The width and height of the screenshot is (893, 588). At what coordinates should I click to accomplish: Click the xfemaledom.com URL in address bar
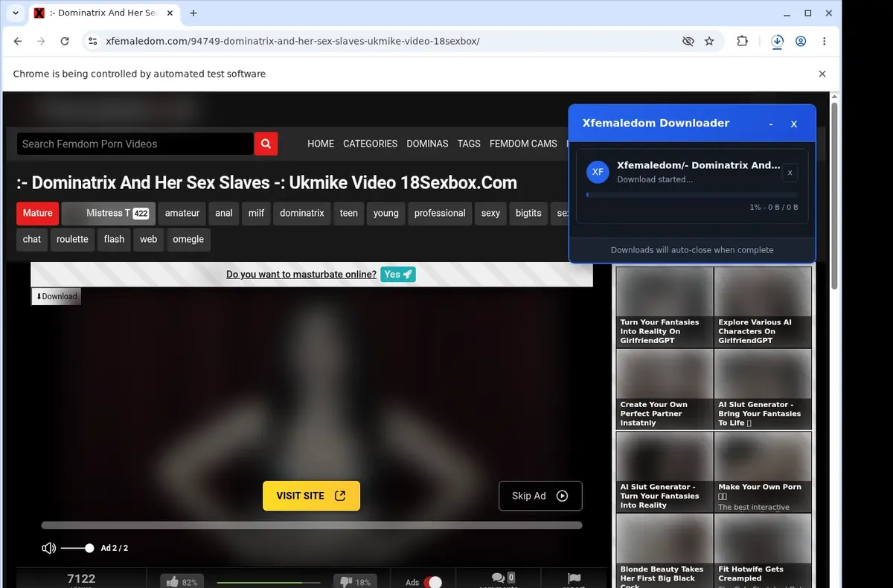coord(292,41)
